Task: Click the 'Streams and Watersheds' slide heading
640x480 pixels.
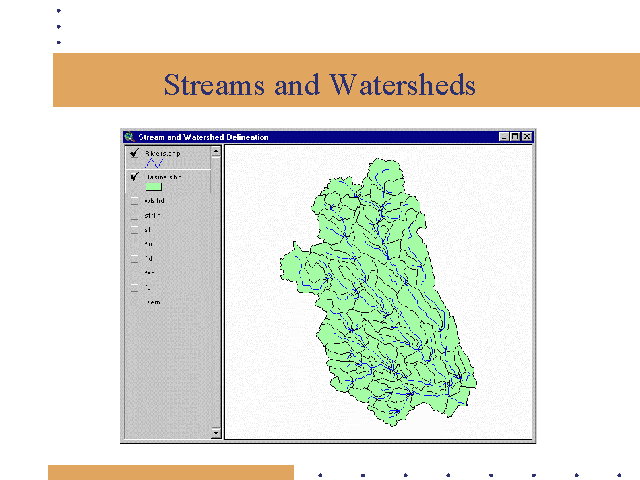Action: click(319, 85)
